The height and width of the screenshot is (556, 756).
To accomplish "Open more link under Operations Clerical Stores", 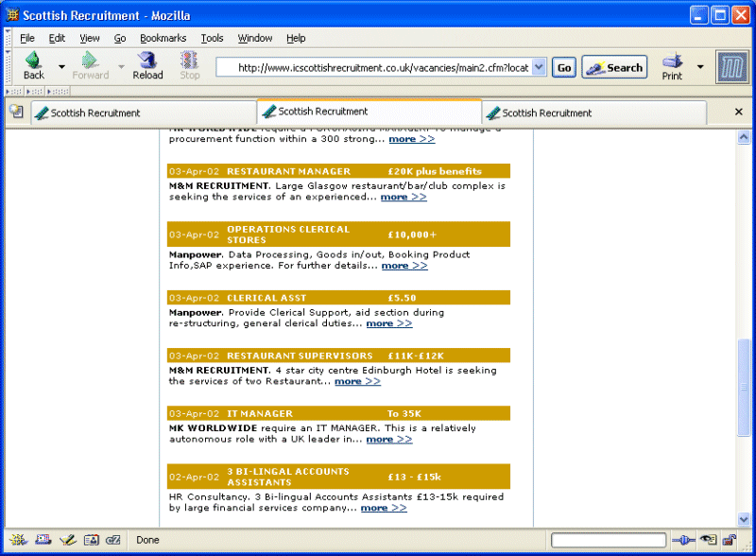I will 404,266.
